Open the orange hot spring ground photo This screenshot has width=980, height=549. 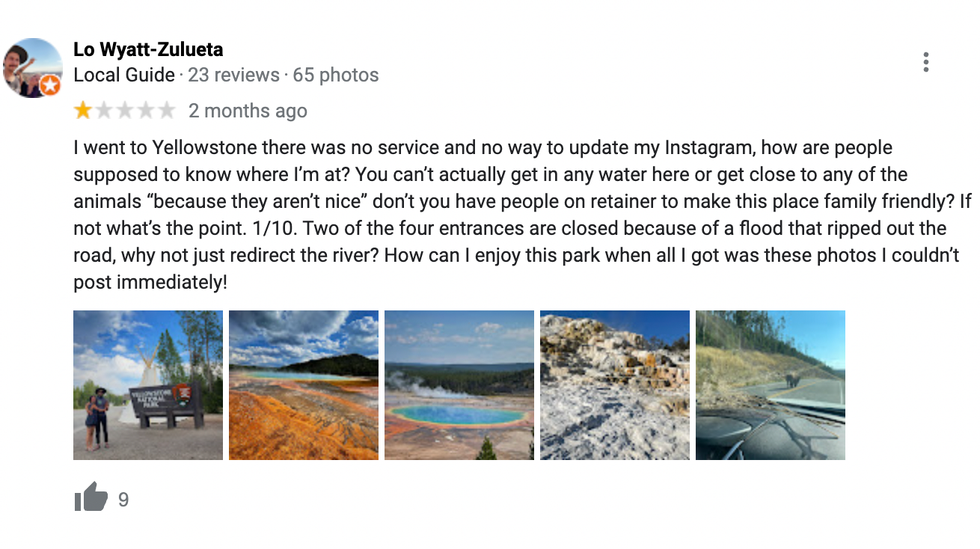click(x=303, y=385)
